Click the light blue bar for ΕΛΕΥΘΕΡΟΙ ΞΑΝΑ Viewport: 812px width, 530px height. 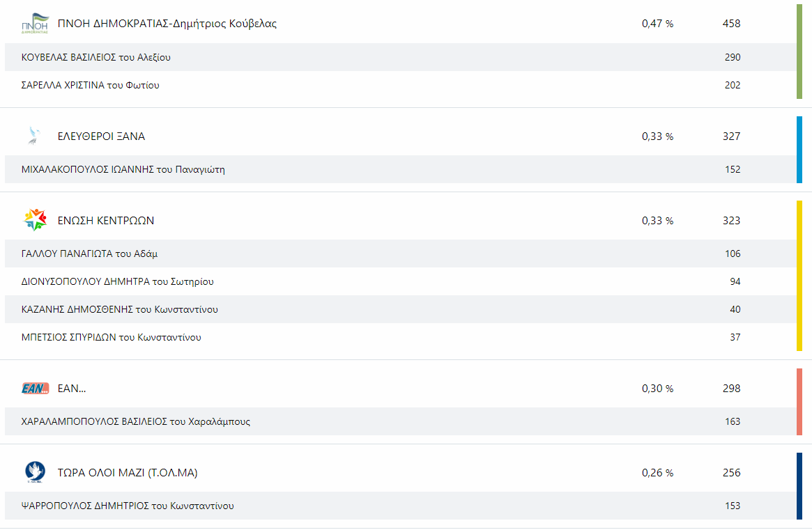[799, 150]
